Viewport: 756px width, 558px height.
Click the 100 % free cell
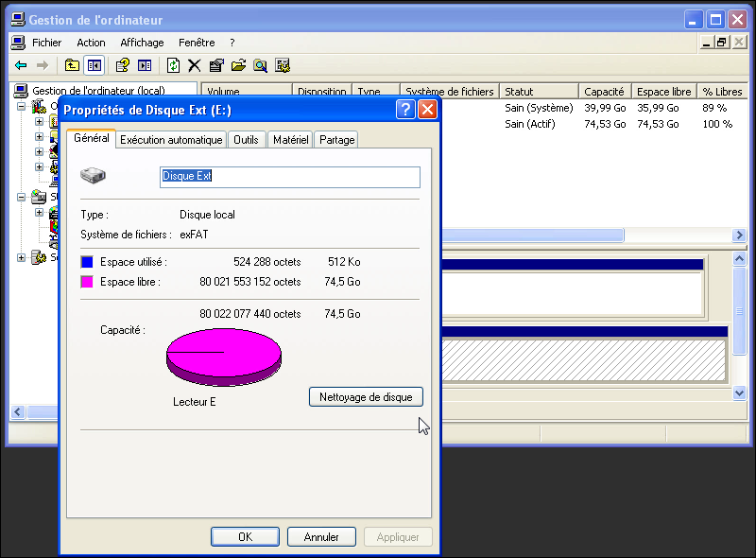717,124
